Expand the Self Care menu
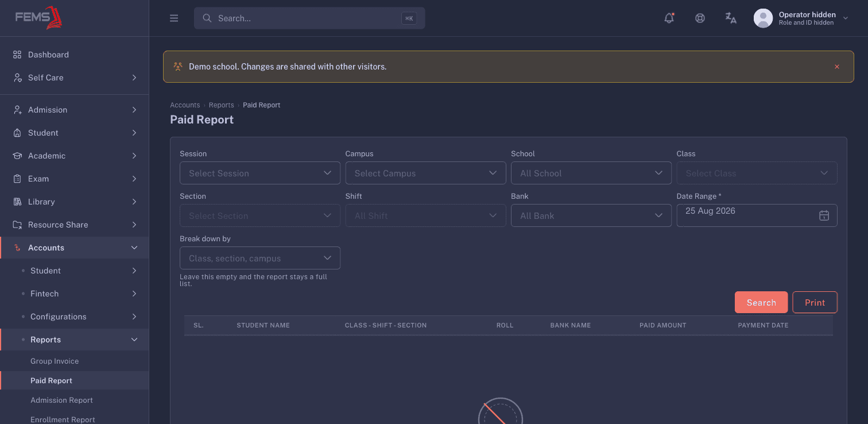 (134, 78)
